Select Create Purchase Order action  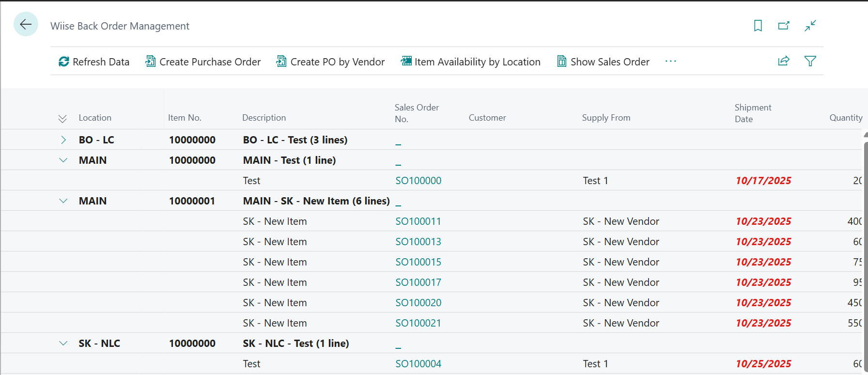tap(203, 62)
